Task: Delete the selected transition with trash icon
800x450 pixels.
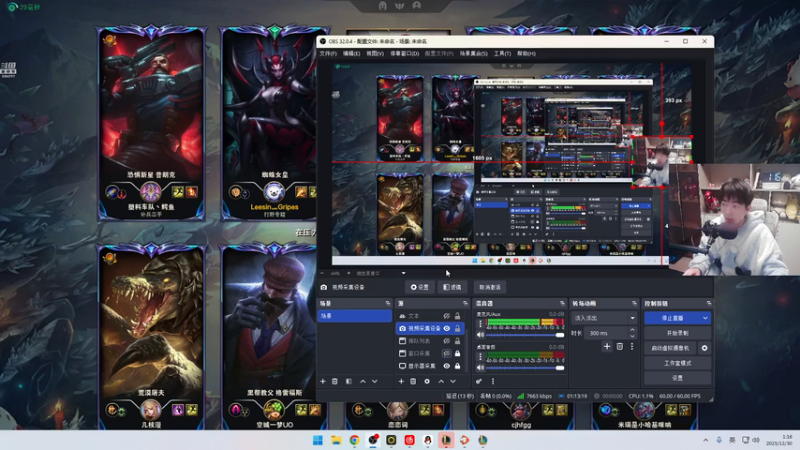Action: 619,346
